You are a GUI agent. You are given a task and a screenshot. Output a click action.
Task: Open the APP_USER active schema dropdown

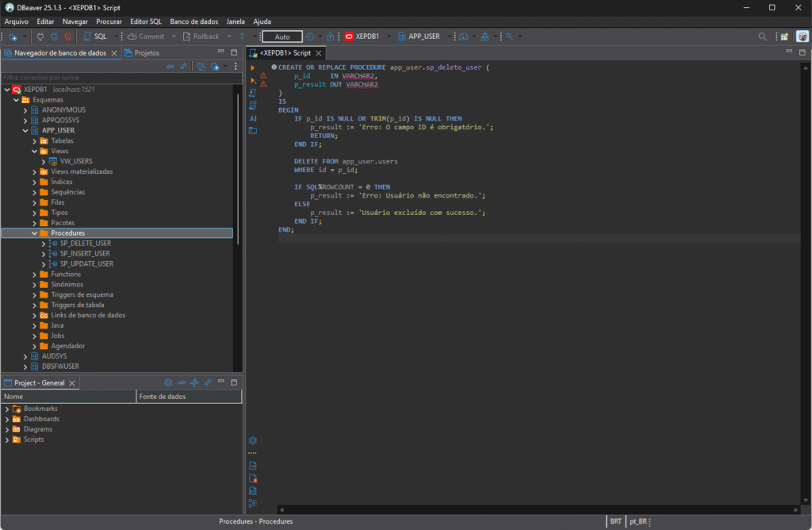423,36
